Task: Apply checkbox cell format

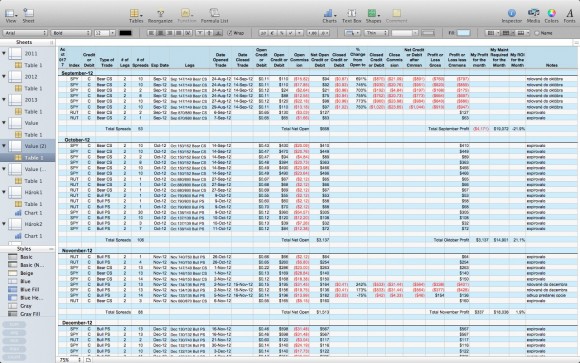Action: 291,33
